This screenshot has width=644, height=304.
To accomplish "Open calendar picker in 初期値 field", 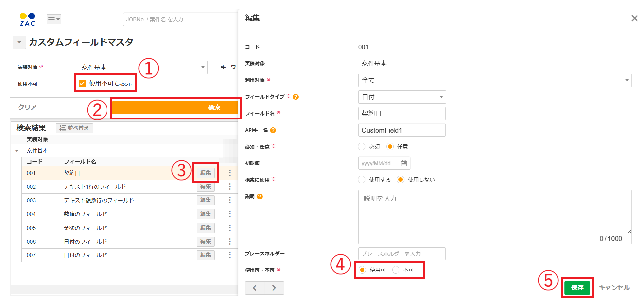I will [x=404, y=163].
